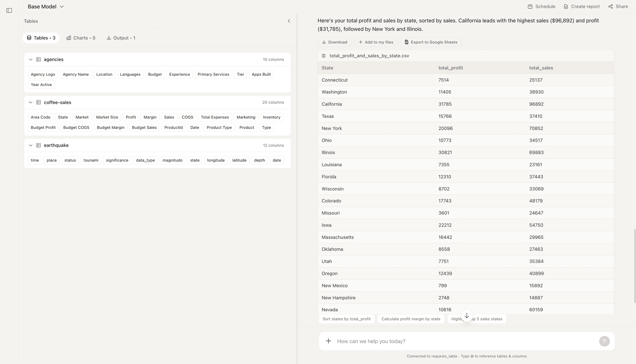Click the earthquake table grid icon
Image resolution: width=636 pixels, height=364 pixels.
(39, 145)
